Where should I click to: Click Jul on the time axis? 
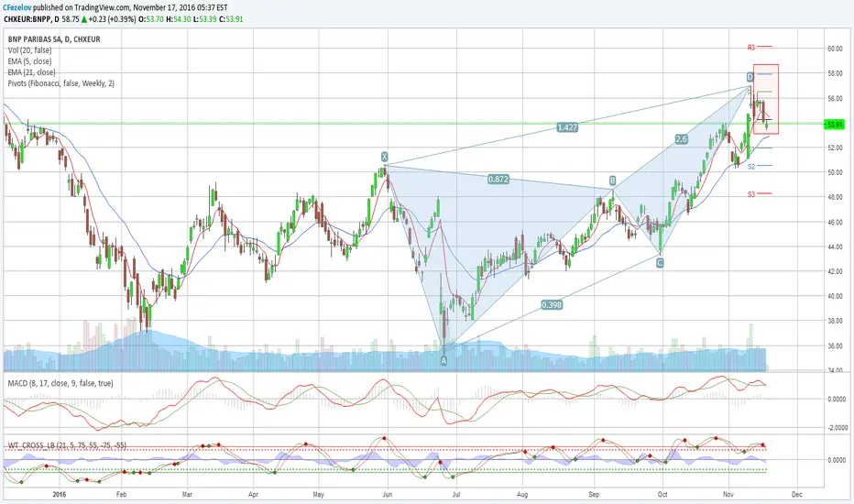456,495
